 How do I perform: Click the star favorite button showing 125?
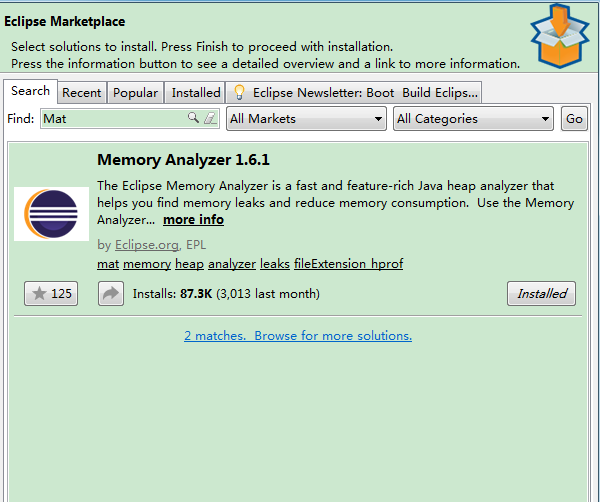[x=51, y=293]
